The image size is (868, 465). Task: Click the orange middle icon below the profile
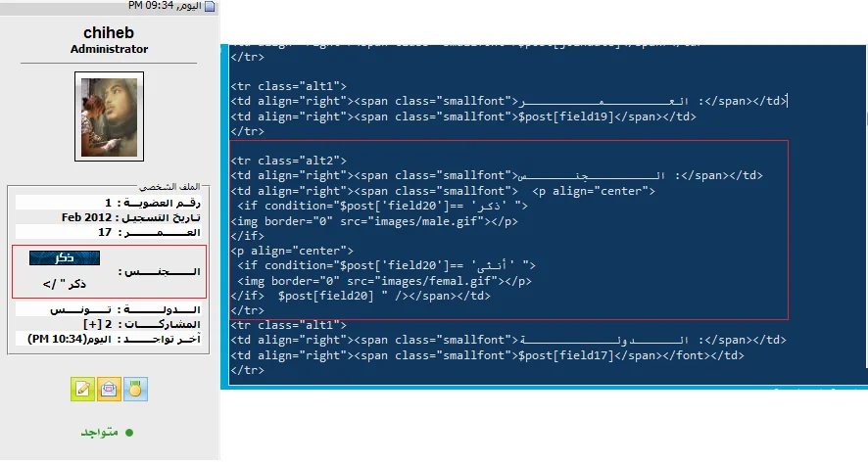pos(110,389)
